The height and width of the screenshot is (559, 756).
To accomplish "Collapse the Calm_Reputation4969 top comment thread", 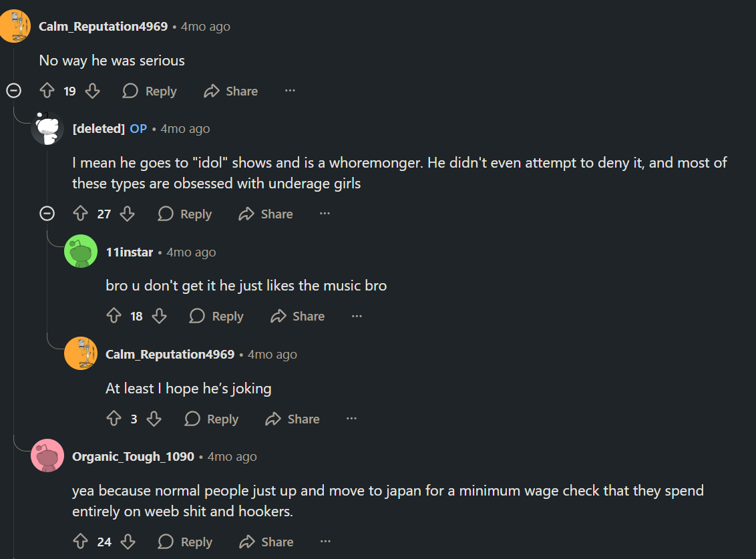I will (x=13, y=90).
